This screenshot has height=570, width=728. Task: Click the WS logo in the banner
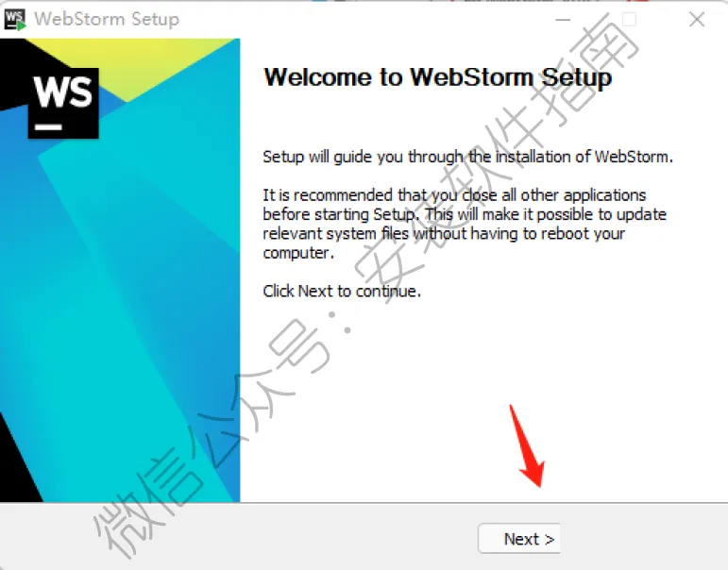tap(63, 103)
